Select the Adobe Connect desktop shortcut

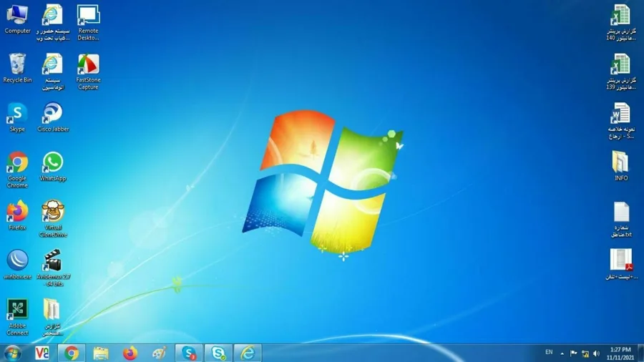pyautogui.click(x=17, y=317)
